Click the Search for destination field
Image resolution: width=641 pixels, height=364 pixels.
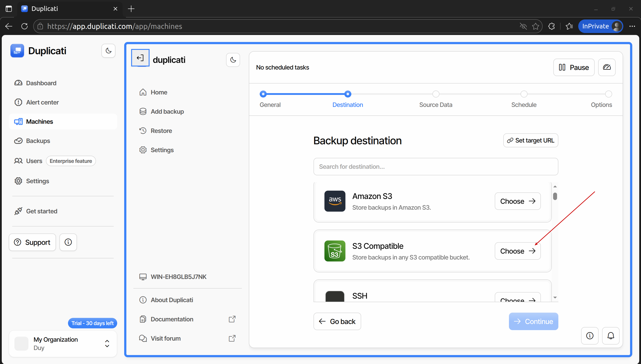pyautogui.click(x=435, y=167)
